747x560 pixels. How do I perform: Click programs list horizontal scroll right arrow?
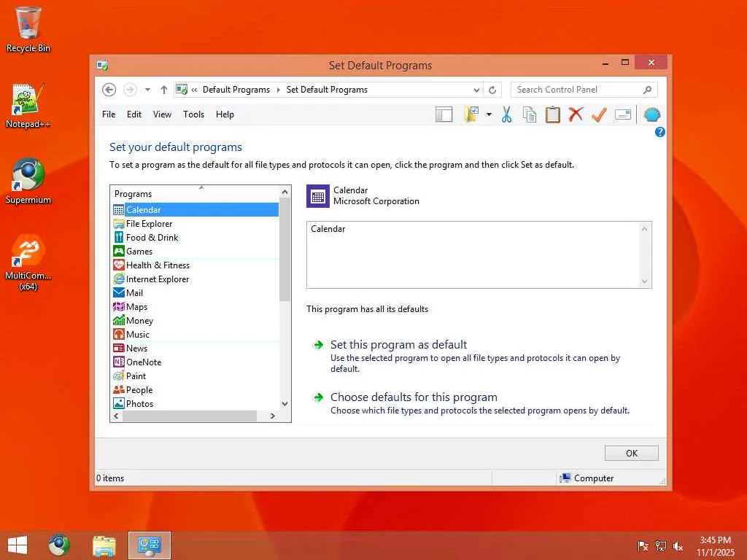pos(273,416)
